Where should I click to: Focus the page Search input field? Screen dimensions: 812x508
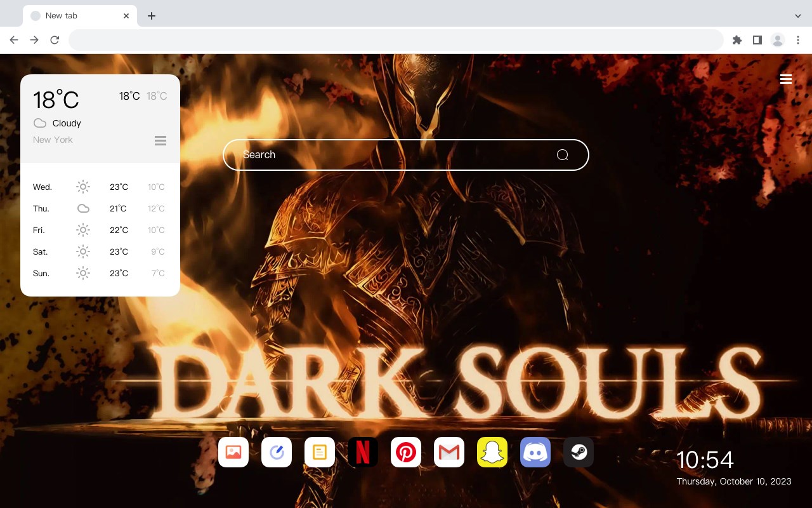pos(406,155)
